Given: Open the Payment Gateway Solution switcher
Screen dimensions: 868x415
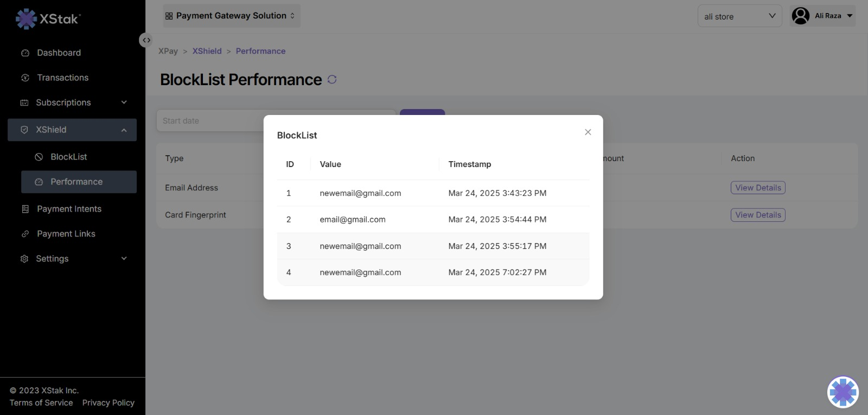Looking at the screenshot, I should 232,16.
